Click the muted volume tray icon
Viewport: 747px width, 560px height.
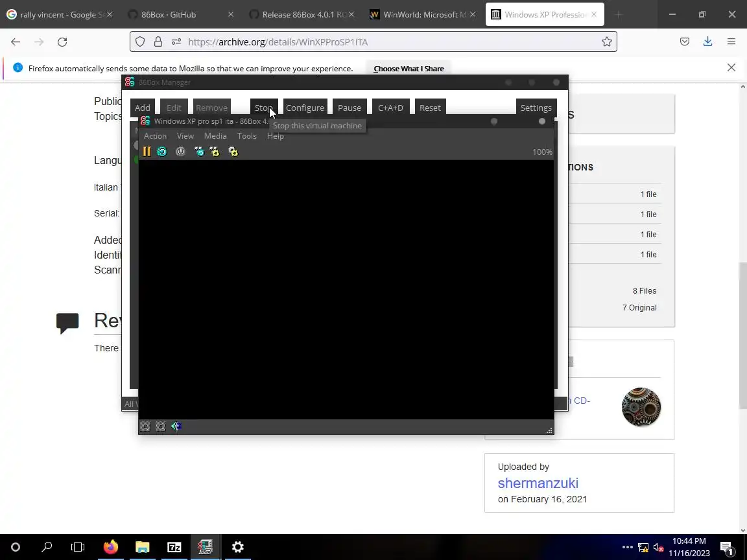pos(658,548)
